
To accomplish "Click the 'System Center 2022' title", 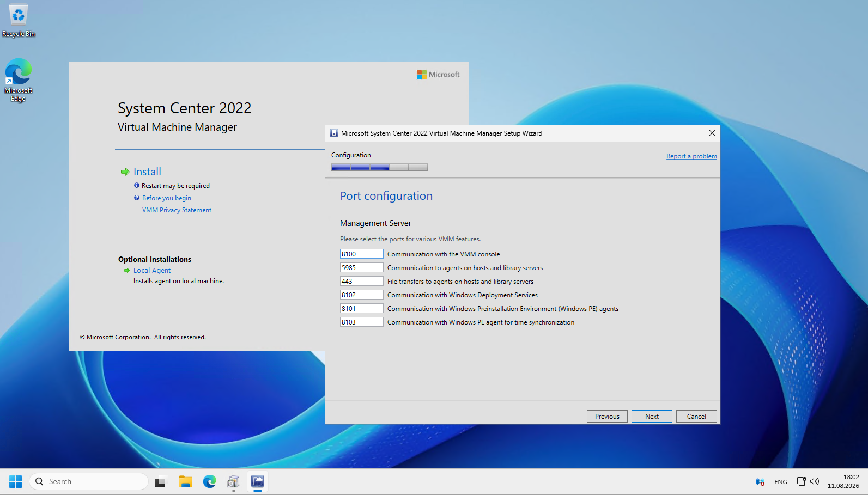I will coord(185,108).
